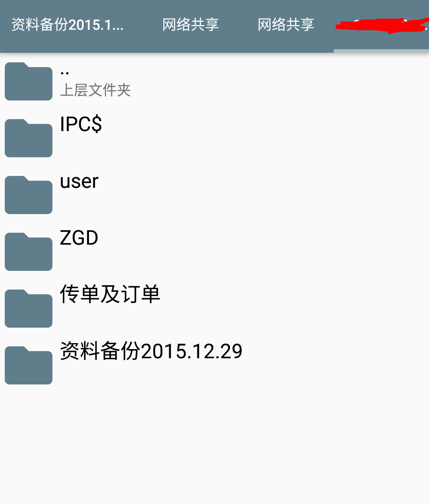429x504 pixels.
Task: Tap the user folder icon
Action: pos(29,195)
